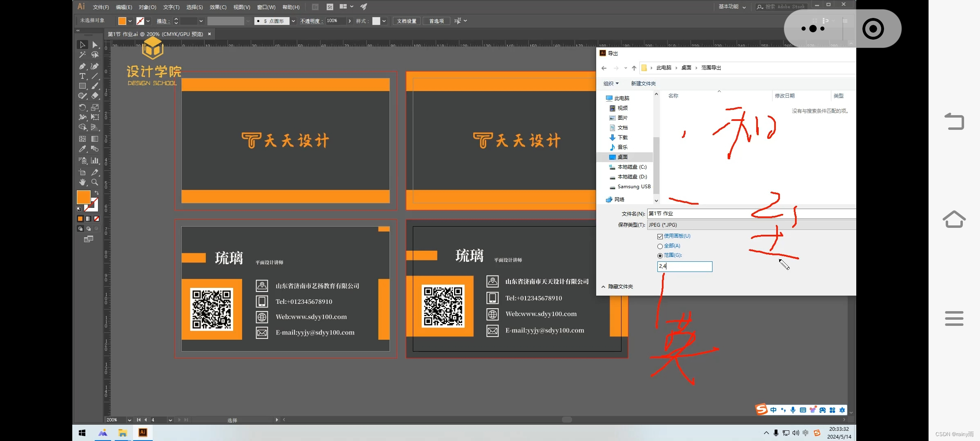The height and width of the screenshot is (441, 980).
Task: Select the Artboard tool
Action: (x=82, y=172)
